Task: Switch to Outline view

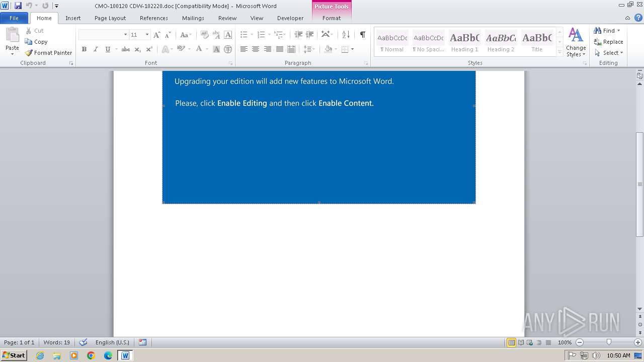Action: [538, 342]
